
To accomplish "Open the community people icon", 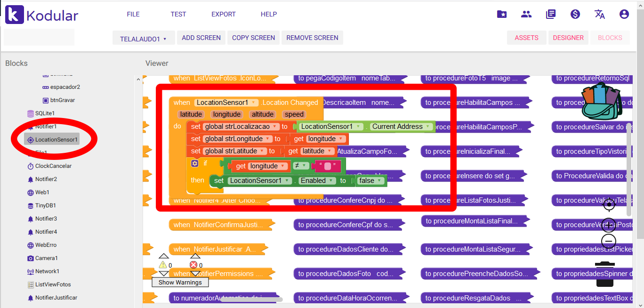I will (x=526, y=14).
